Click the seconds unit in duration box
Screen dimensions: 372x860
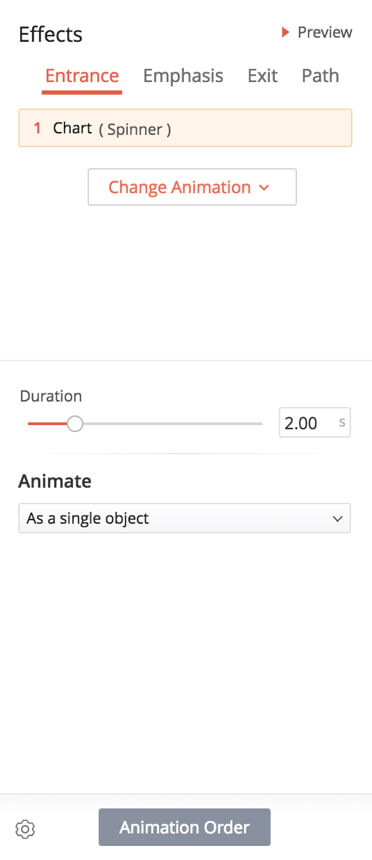click(342, 423)
